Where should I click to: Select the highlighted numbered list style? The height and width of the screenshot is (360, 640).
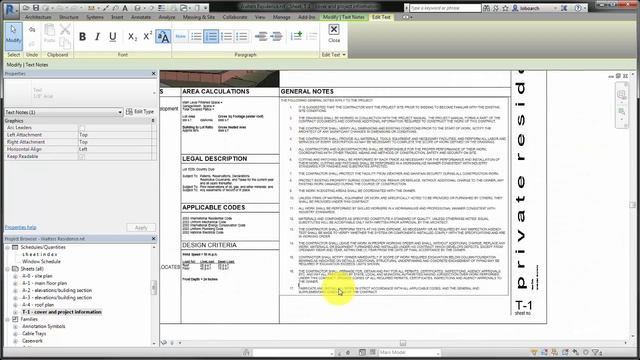tap(211, 36)
